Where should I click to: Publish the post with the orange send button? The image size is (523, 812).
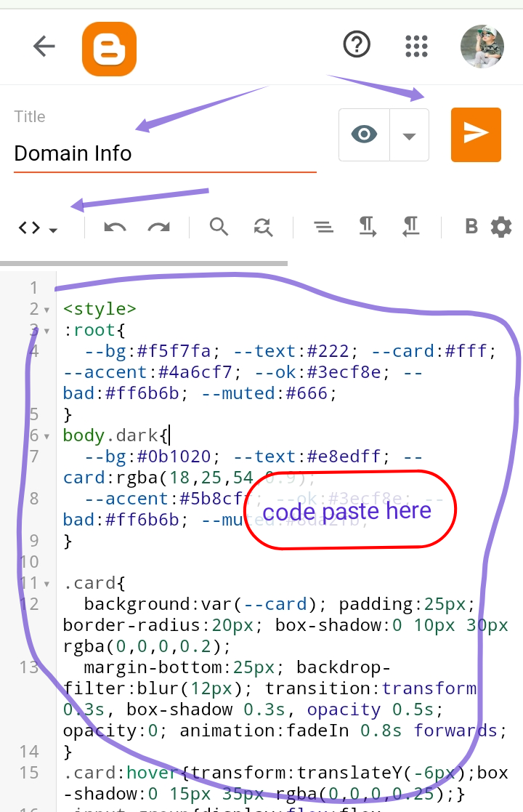(x=476, y=134)
